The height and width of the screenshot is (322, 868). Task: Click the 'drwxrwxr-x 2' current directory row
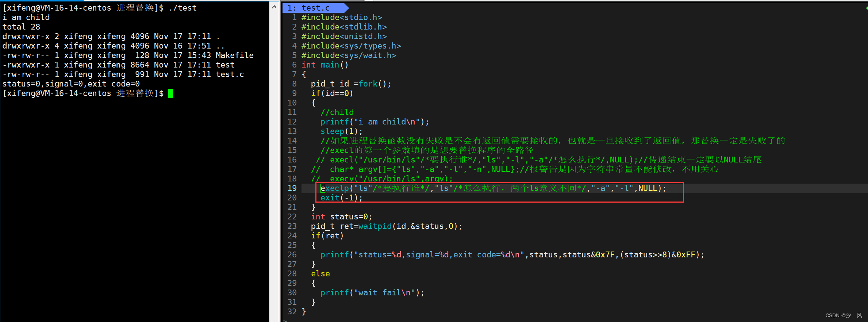point(111,37)
